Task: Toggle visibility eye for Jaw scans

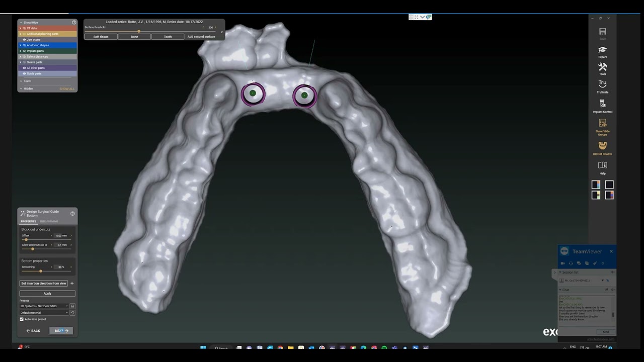Action: (24, 40)
